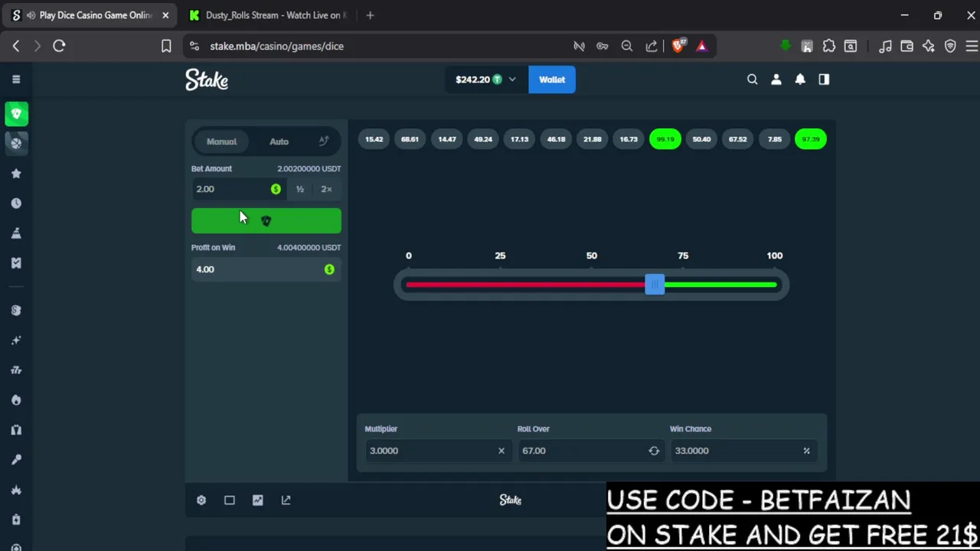Click the share page icon in address bar
This screenshot has width=980, height=551.
[x=652, y=46]
